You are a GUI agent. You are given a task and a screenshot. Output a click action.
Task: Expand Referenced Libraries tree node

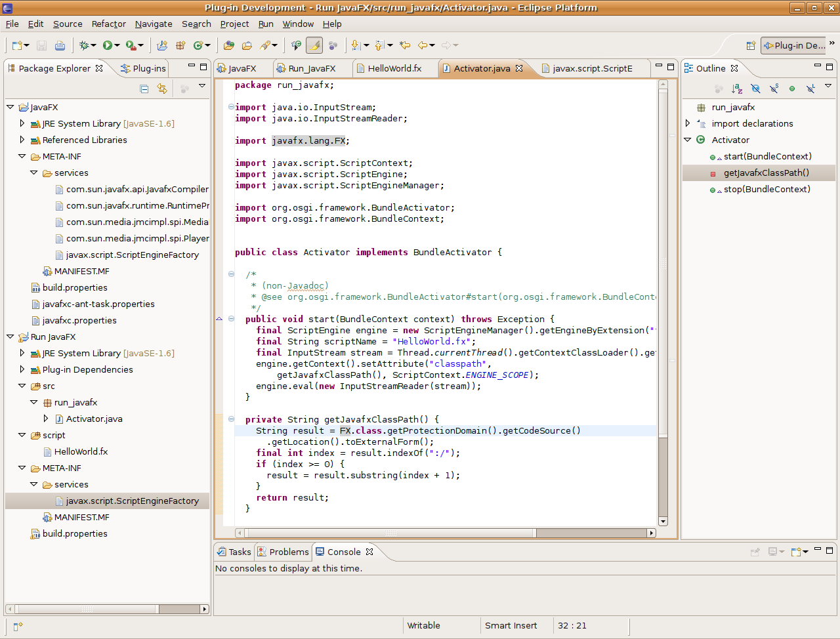(22, 140)
